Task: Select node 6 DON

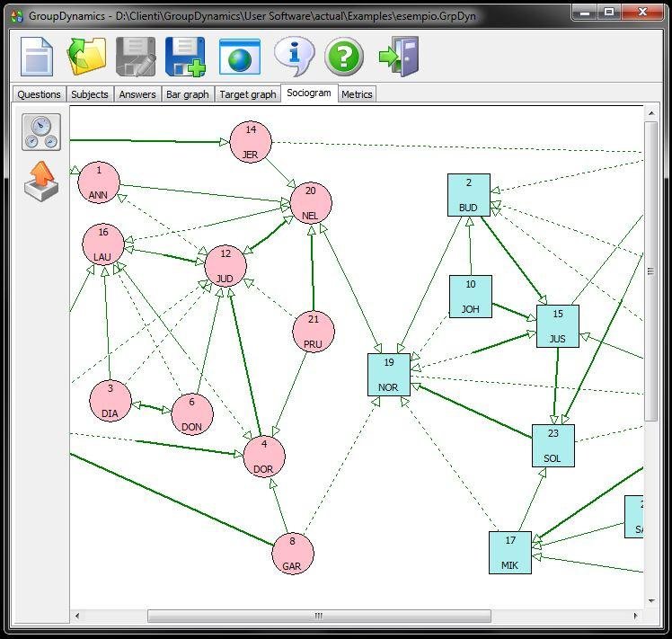Action: pyautogui.click(x=192, y=414)
